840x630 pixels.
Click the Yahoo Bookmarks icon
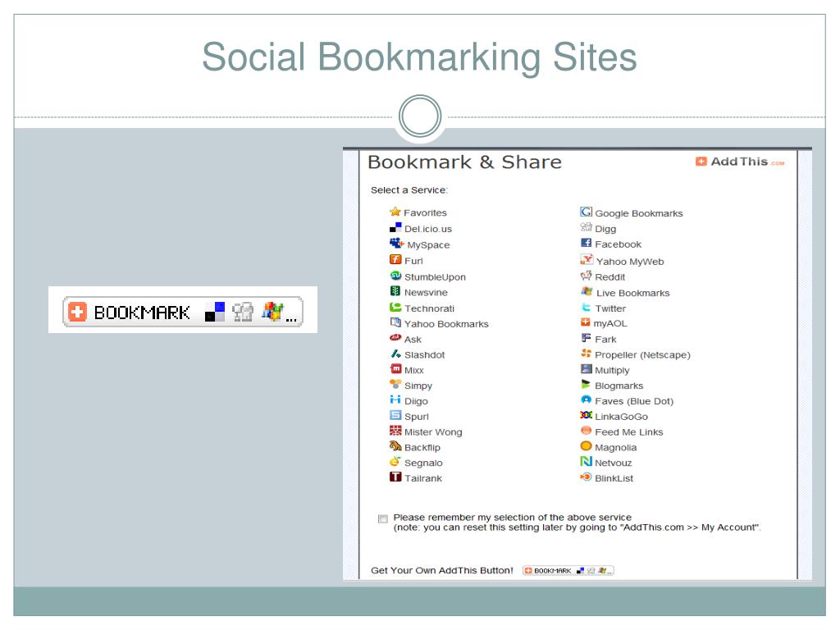[x=395, y=322]
